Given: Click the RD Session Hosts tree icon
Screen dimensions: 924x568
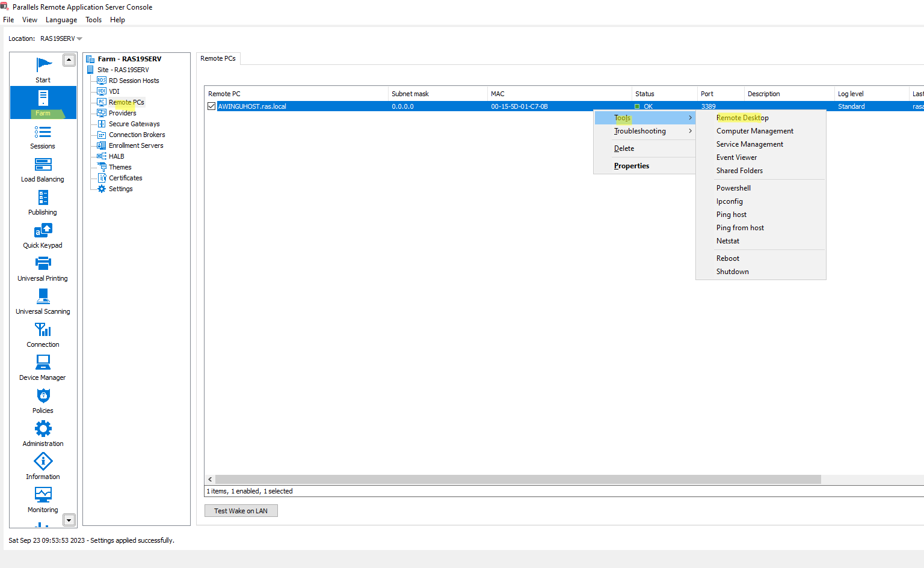Looking at the screenshot, I should 102,81.
